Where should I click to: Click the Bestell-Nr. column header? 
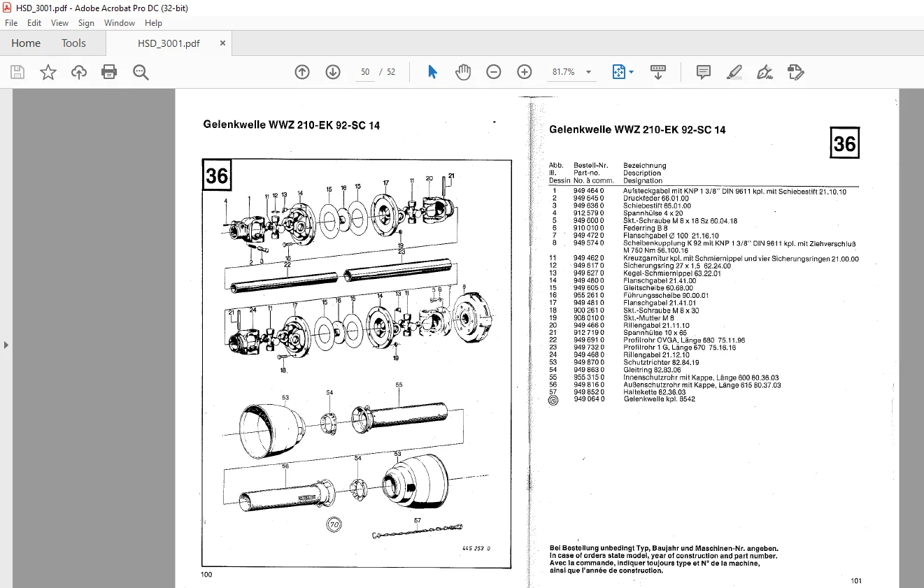591,166
